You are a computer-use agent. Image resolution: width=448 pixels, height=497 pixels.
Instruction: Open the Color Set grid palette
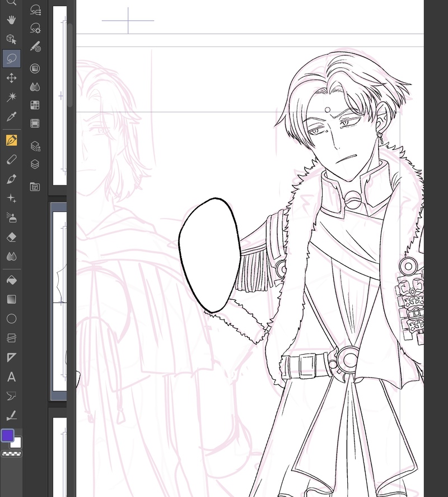tap(35, 105)
